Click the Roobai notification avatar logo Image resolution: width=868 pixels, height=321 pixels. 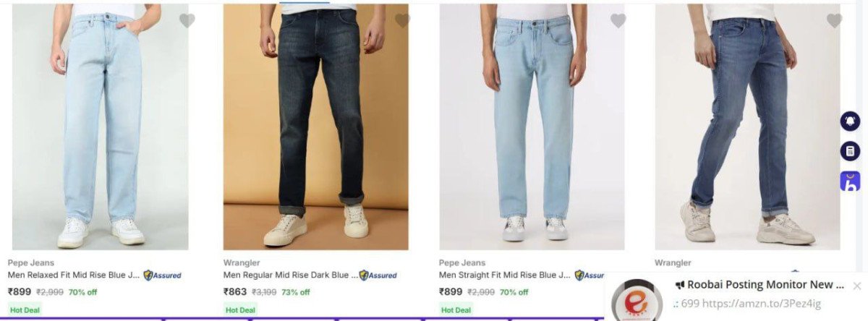coord(637,301)
